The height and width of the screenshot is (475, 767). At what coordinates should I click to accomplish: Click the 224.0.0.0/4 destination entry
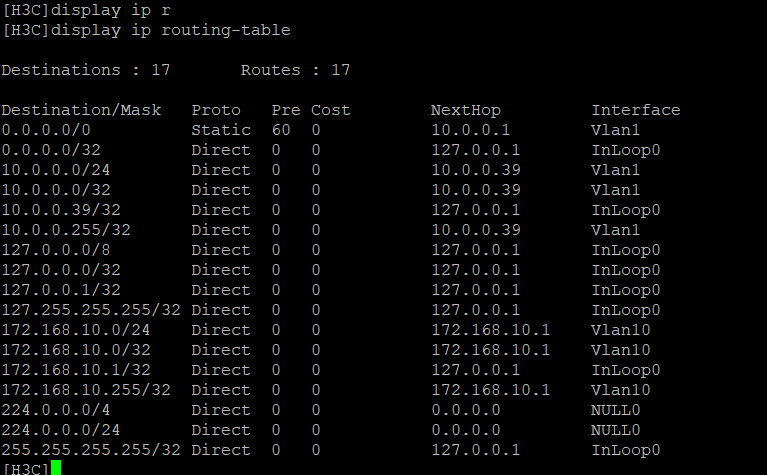(x=56, y=410)
